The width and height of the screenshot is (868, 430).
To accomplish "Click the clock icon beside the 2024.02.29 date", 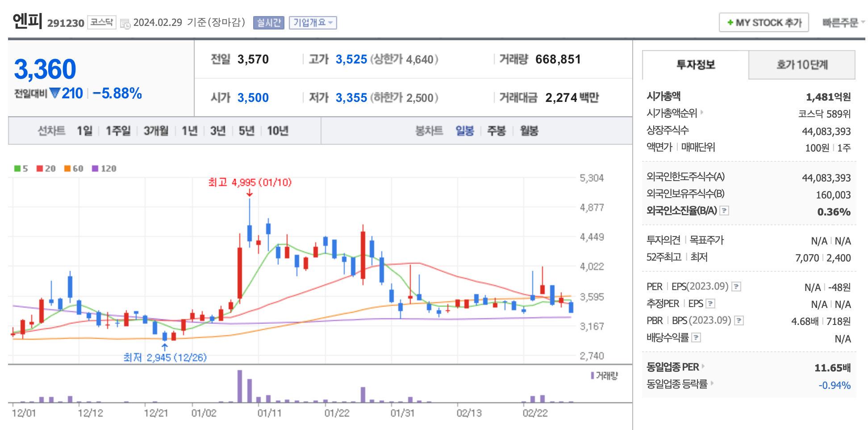I will click(125, 23).
